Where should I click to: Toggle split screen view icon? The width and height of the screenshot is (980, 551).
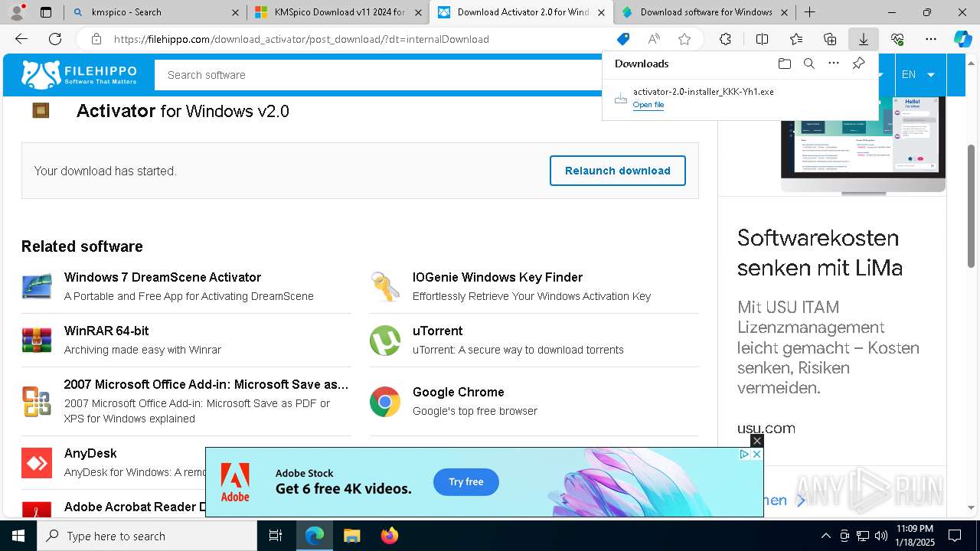tap(762, 39)
